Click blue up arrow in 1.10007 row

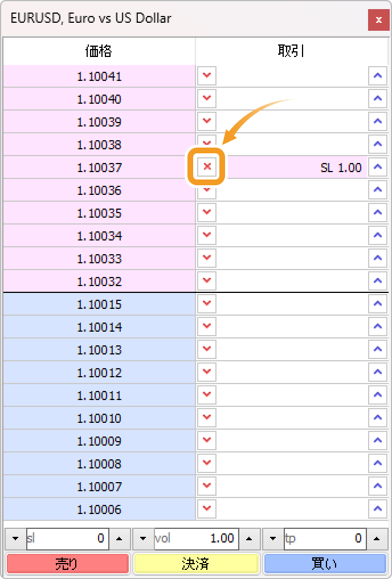pos(377,486)
